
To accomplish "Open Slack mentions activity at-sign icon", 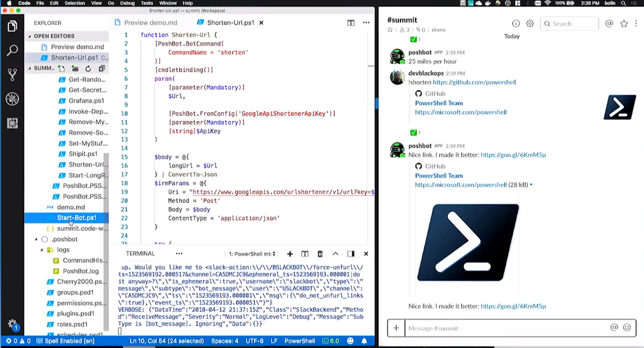I will [609, 24].
